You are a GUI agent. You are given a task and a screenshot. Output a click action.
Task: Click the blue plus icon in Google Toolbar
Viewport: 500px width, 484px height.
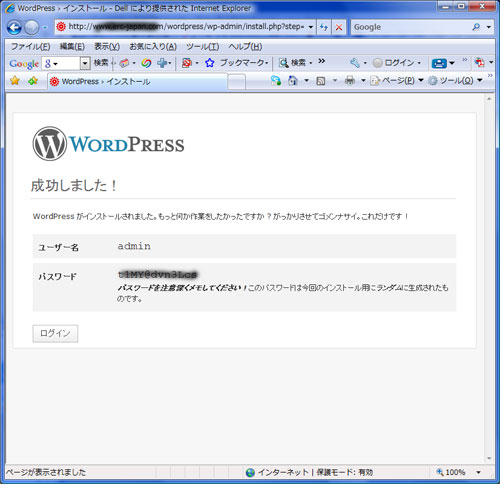coord(162,63)
